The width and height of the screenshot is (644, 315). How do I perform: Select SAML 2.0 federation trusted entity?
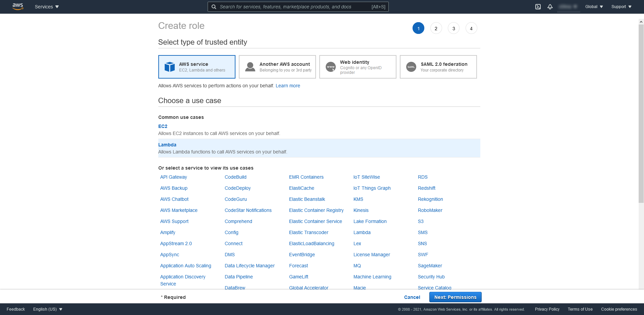pos(438,67)
